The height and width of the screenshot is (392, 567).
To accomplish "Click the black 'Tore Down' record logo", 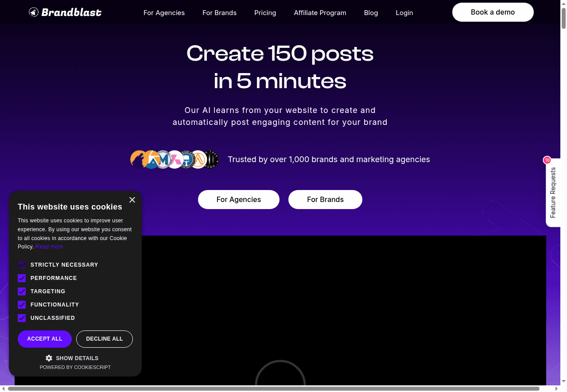I will (211, 159).
